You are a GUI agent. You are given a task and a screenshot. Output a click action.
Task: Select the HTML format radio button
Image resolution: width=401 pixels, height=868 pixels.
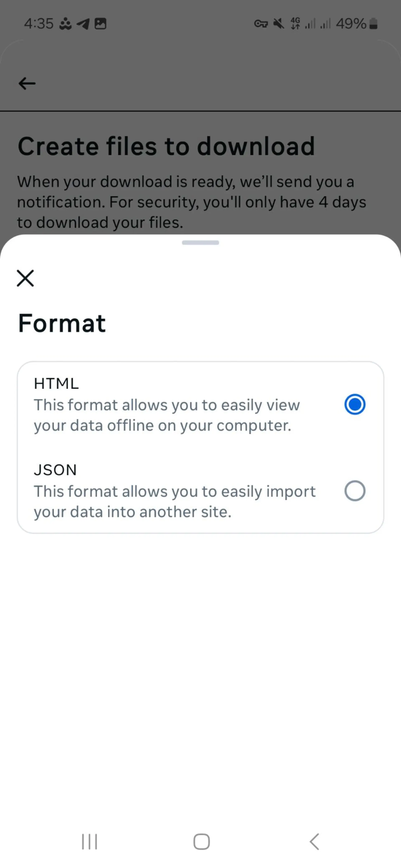tap(354, 404)
